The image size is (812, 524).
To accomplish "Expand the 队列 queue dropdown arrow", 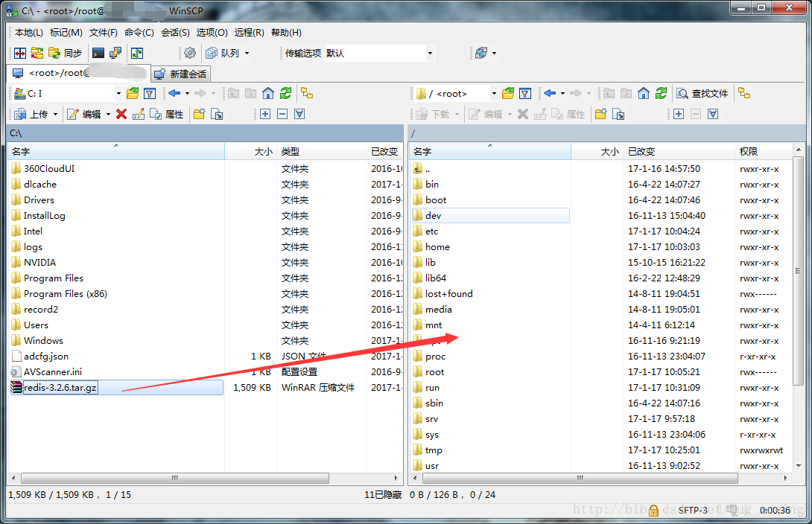I will coord(247,53).
